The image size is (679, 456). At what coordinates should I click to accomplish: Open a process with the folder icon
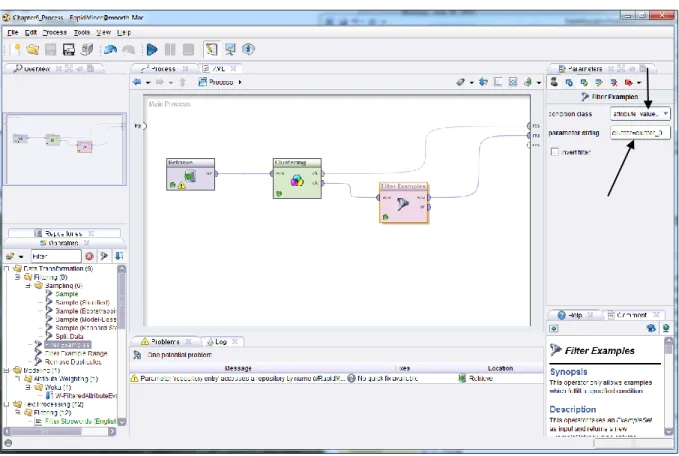32,49
